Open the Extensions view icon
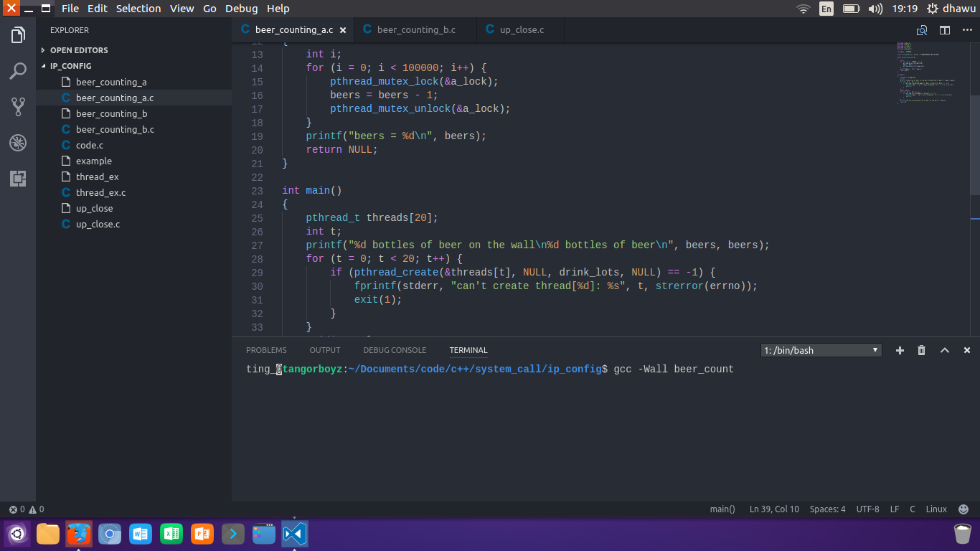 (x=18, y=179)
